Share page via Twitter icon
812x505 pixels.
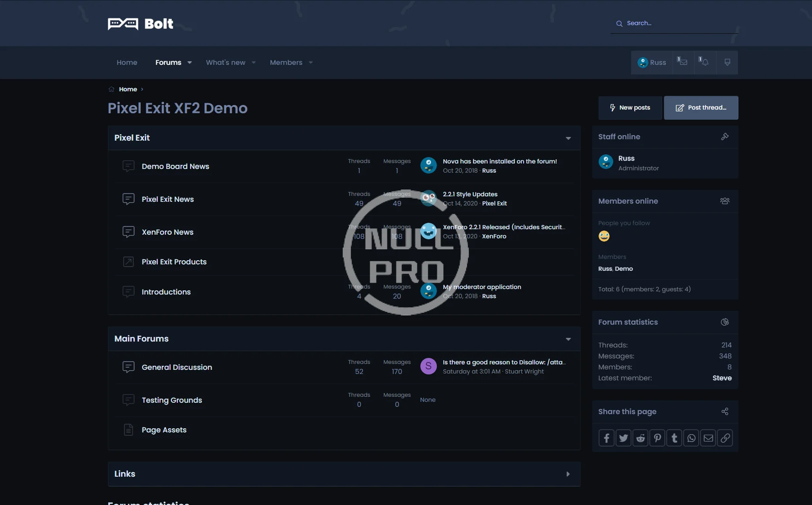[623, 438]
